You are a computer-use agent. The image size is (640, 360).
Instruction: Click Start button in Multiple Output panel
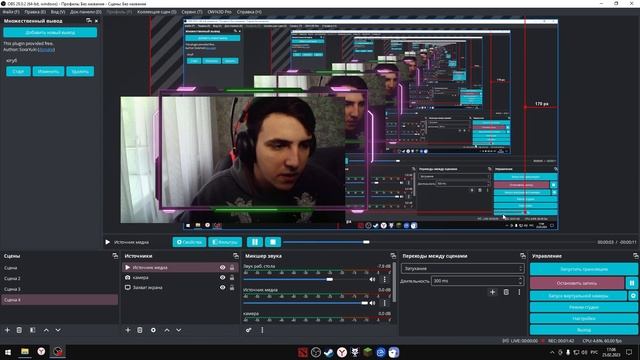(x=18, y=71)
